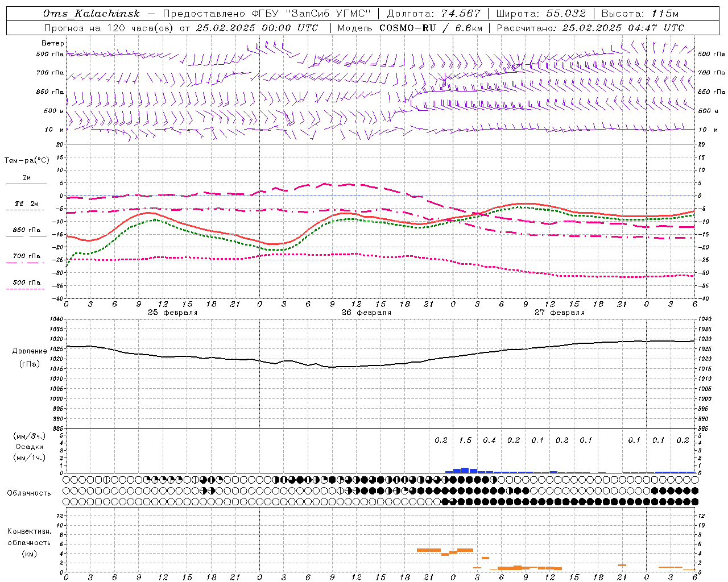Click the forecast length text Прогноз на 120 часа(ов)
The width and height of the screenshot is (728, 582).
coord(108,28)
